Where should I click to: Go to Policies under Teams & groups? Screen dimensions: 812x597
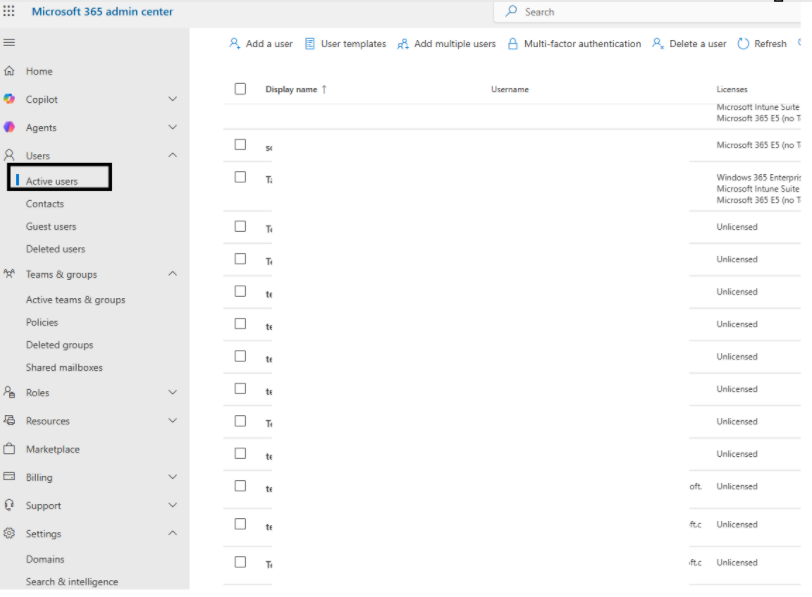(x=42, y=323)
